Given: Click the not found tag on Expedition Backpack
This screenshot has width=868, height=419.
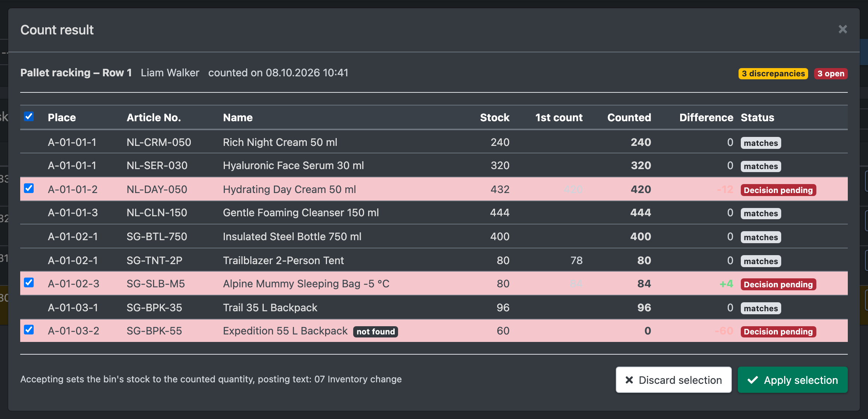Looking at the screenshot, I should point(376,331).
